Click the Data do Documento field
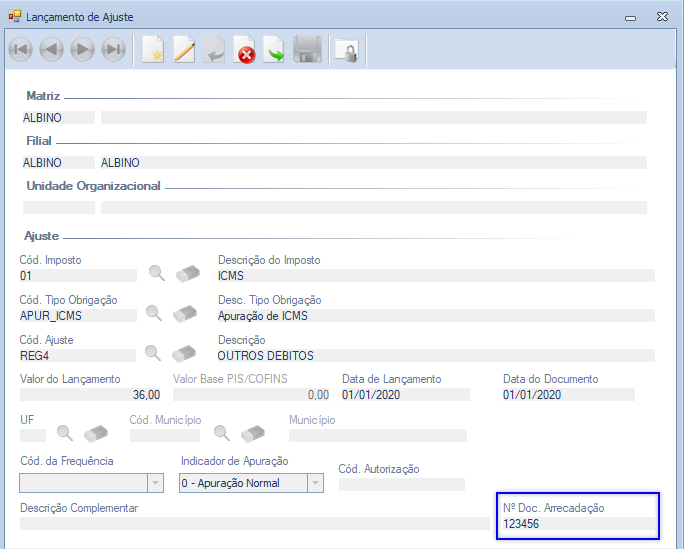The height and width of the screenshot is (549, 684). (x=569, y=395)
